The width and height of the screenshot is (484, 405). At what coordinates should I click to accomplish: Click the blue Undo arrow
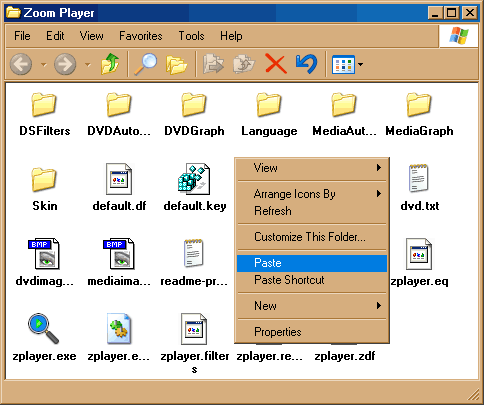point(306,64)
